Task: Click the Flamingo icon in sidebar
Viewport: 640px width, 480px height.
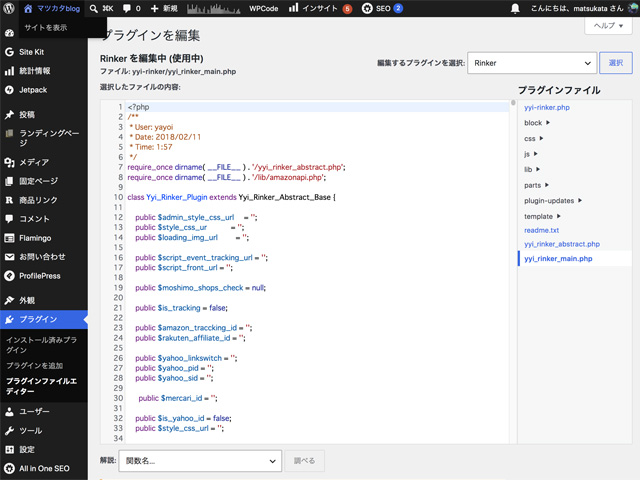Action: pyautogui.click(x=9, y=238)
